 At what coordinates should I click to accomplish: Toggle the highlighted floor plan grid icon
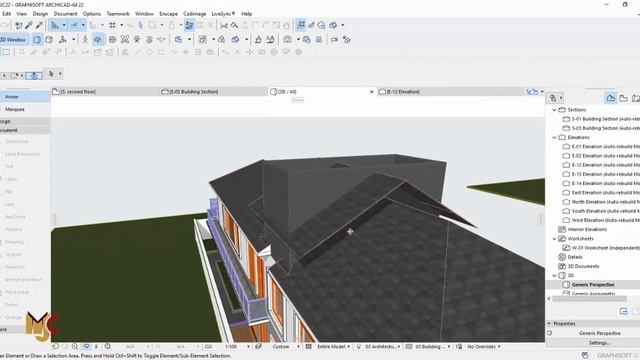[x=301, y=25]
